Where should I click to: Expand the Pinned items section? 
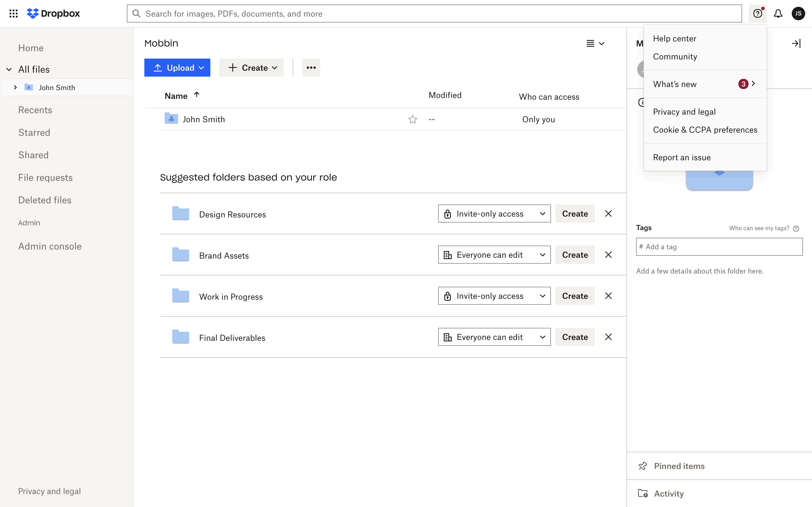[679, 466]
